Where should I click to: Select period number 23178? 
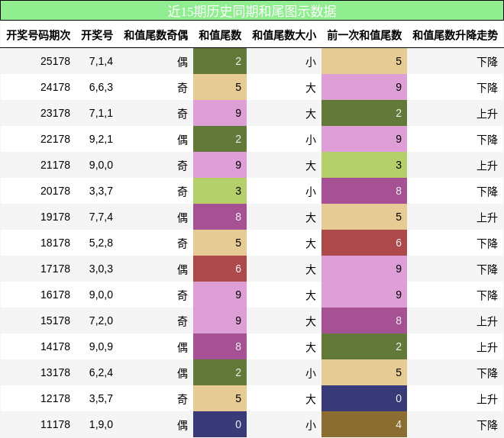click(55, 114)
